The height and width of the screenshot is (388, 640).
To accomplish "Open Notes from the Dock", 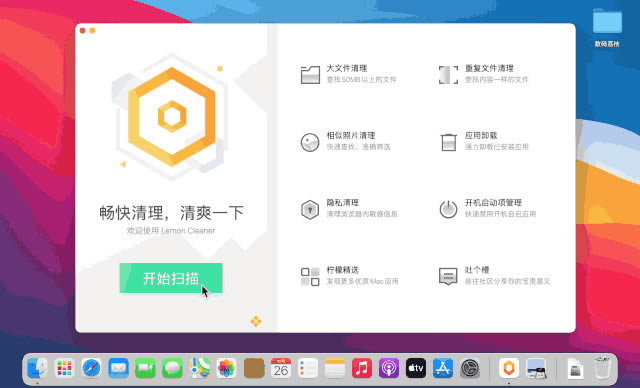I will click(335, 368).
